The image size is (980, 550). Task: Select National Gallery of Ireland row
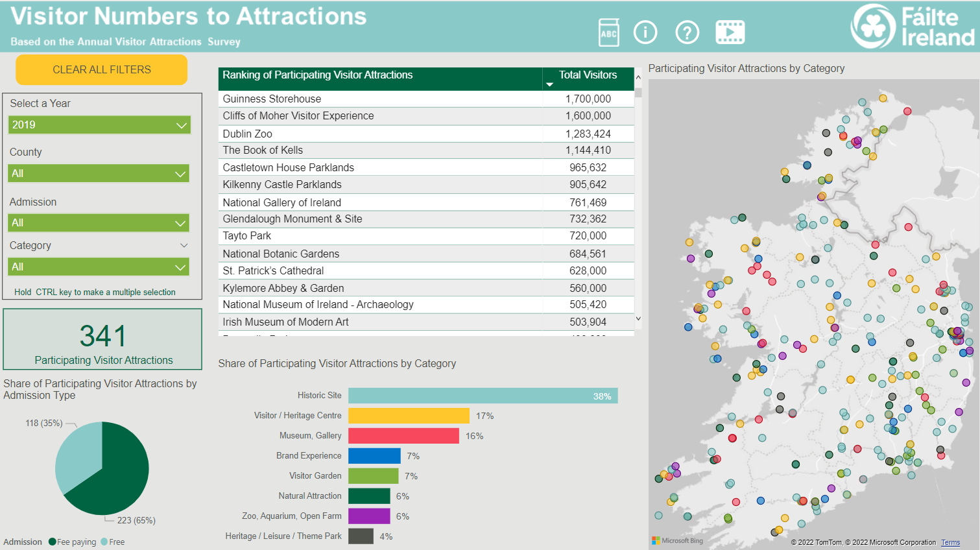pos(426,202)
